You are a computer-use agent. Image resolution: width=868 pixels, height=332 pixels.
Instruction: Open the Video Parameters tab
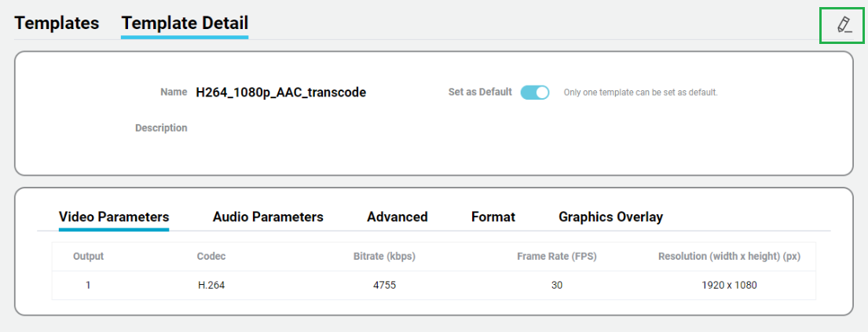click(114, 217)
